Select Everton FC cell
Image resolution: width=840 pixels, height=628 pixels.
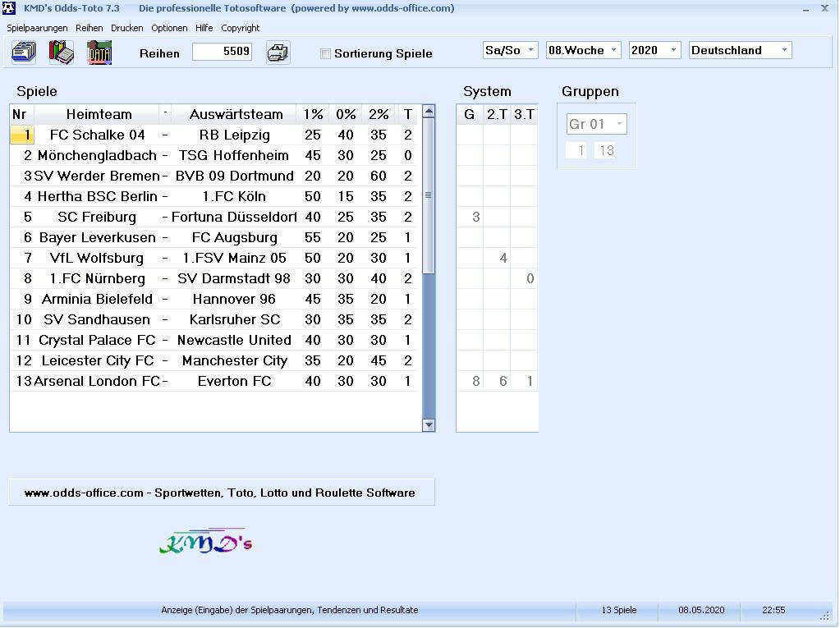point(235,381)
